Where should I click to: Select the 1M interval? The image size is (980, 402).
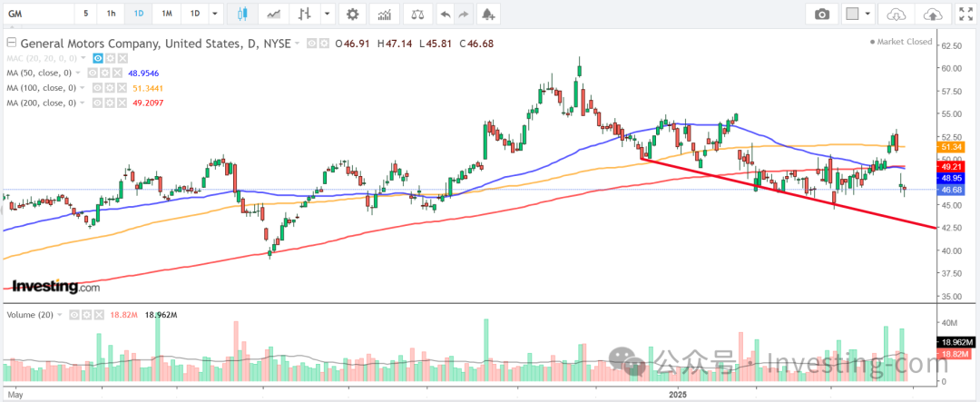(x=167, y=13)
